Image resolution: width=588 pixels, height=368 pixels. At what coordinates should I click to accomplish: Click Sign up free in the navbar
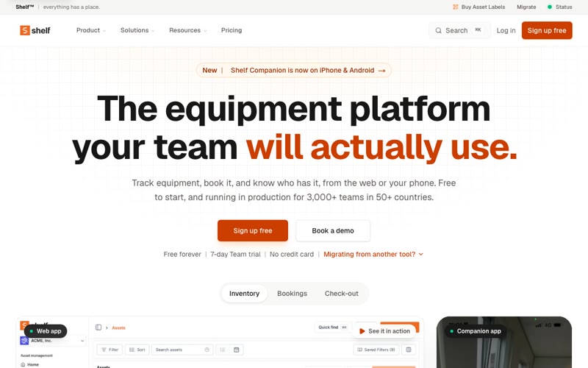(x=547, y=30)
